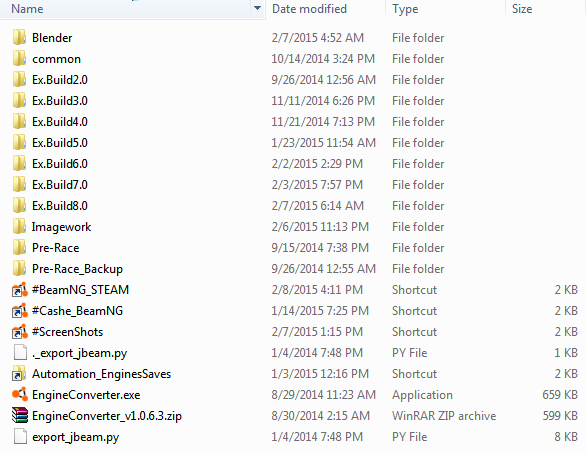Select the Ex.Build2.0 folder icon
This screenshot has height=452, width=586.
19,79
